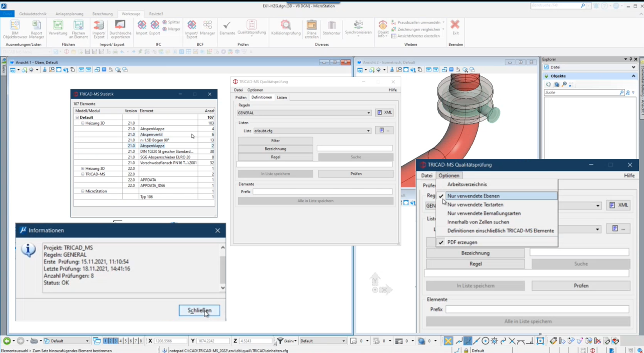Viewport: 644px width, 353px height.
Task: Open the Verwaltung tool in Flächen group
Action: (x=58, y=28)
